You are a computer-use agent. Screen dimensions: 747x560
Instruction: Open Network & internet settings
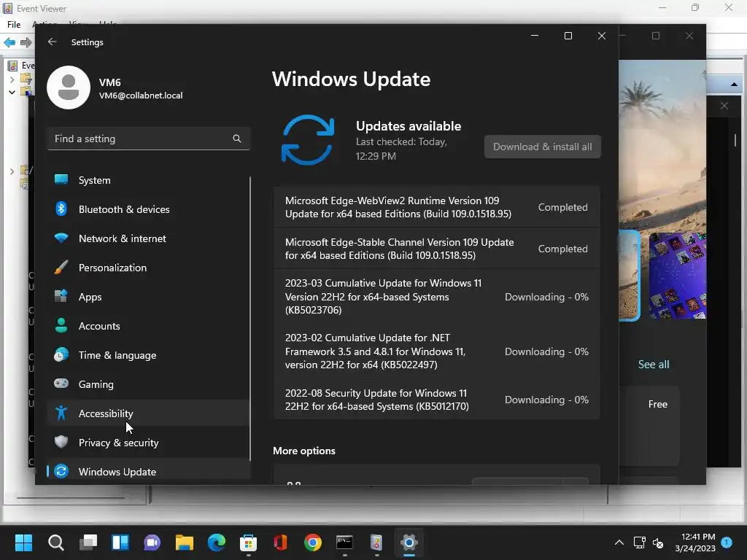pyautogui.click(x=148, y=238)
